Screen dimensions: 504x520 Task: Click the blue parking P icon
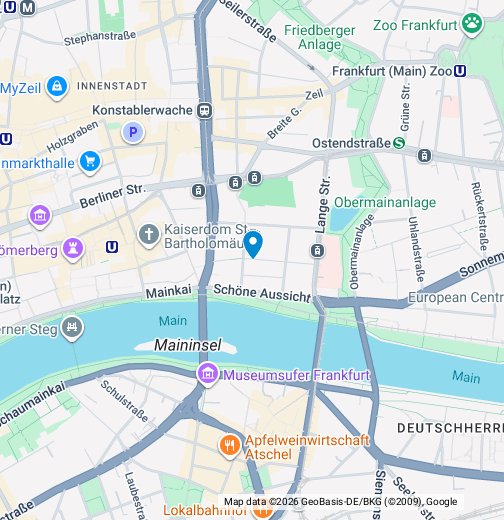[x=133, y=132]
